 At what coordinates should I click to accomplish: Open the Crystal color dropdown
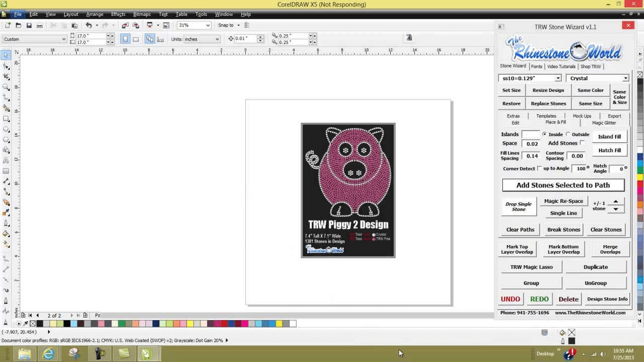pos(627,78)
